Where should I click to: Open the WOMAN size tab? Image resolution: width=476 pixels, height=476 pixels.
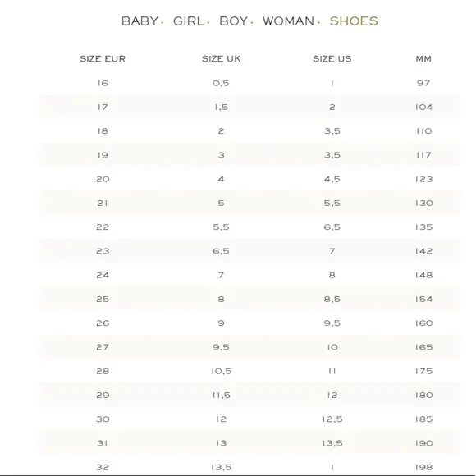click(288, 21)
